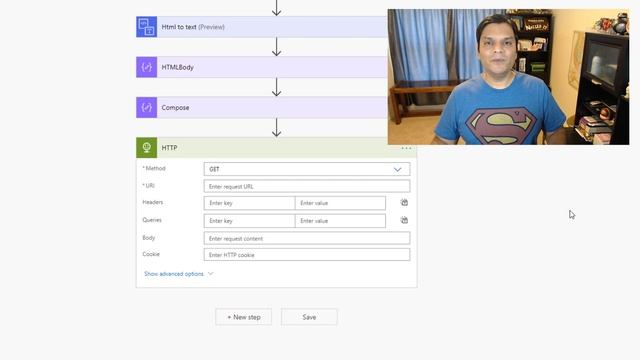
Task: Switch Headers to text mode icon
Action: [404, 202]
